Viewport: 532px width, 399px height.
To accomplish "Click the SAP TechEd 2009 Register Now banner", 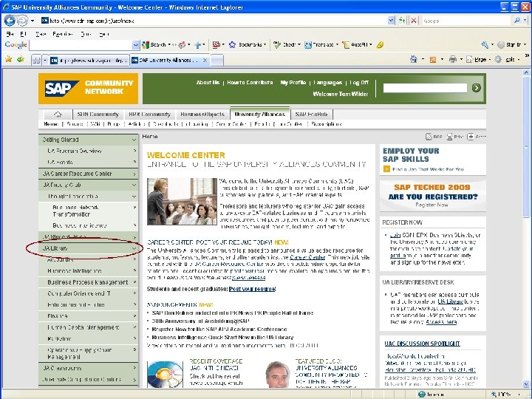I will click(432, 195).
